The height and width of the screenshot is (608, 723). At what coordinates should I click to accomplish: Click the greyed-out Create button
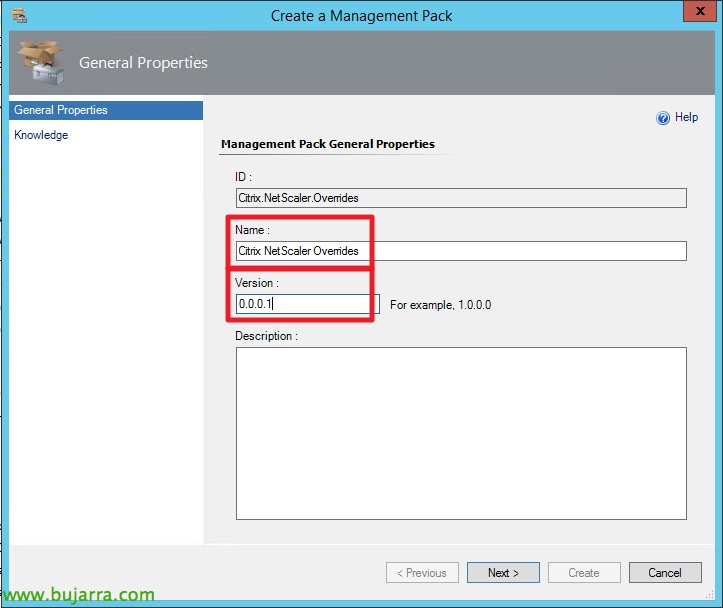(584, 573)
